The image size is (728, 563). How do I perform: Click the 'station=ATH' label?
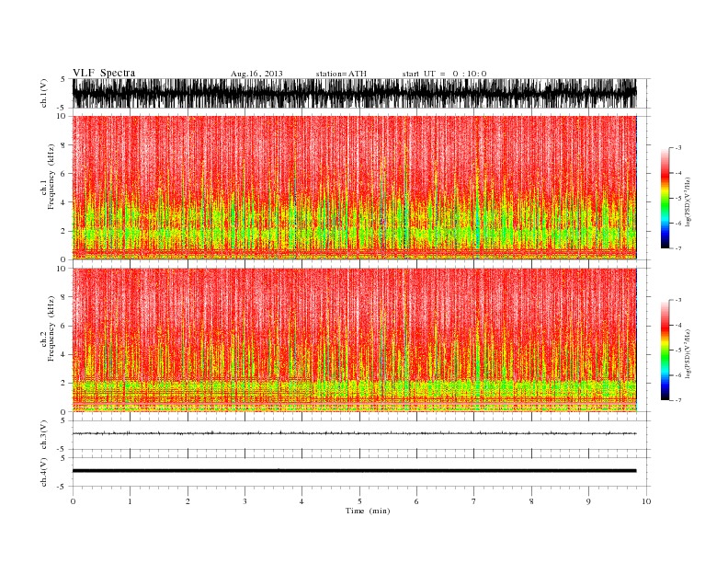click(341, 74)
